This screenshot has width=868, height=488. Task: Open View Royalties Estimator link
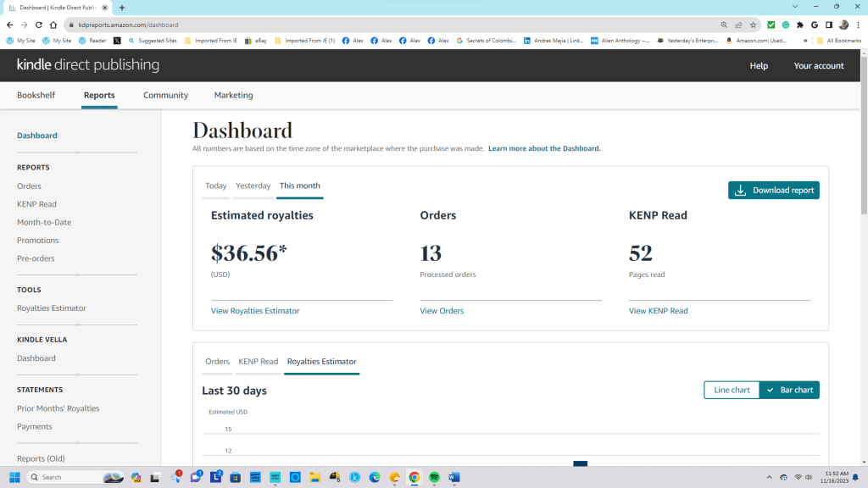(x=255, y=311)
